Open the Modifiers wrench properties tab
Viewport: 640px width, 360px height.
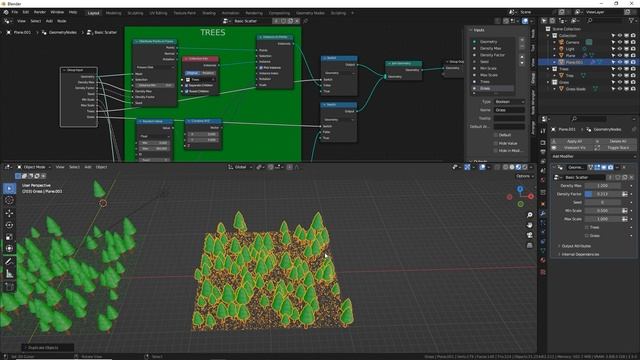click(x=543, y=213)
